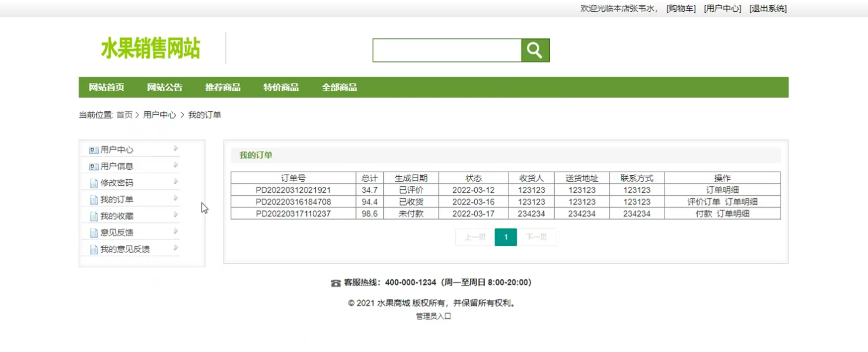Click the 用户信息 sidebar icon

point(93,167)
